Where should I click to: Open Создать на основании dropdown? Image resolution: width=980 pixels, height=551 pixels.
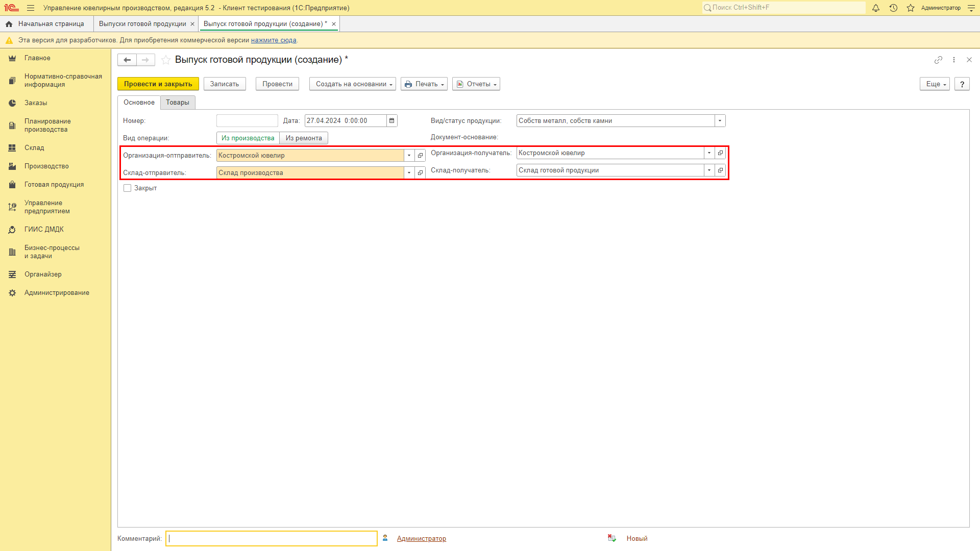coord(353,84)
